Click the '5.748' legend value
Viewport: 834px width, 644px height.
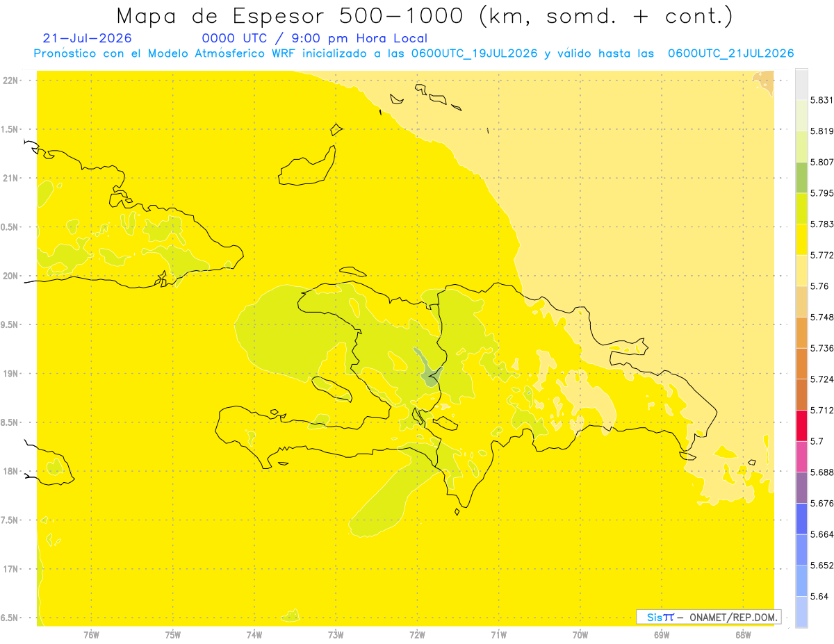click(821, 317)
